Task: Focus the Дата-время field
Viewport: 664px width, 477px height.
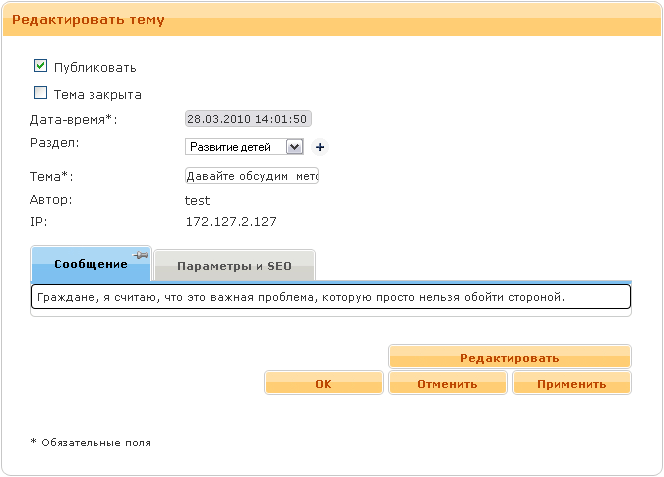Action: 248,119
